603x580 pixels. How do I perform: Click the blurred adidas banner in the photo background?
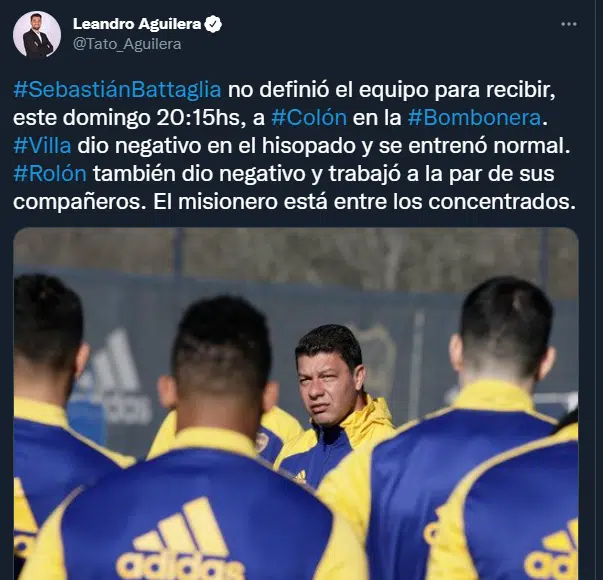(112, 379)
